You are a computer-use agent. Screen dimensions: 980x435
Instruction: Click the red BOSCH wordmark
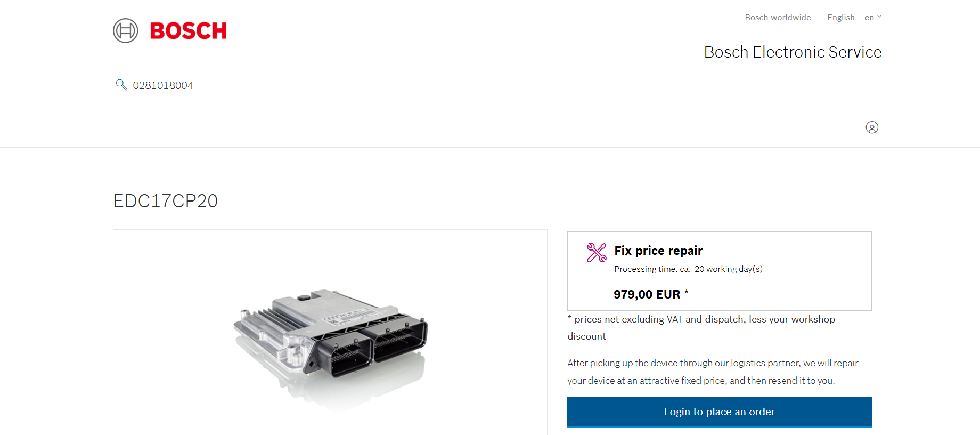189,31
